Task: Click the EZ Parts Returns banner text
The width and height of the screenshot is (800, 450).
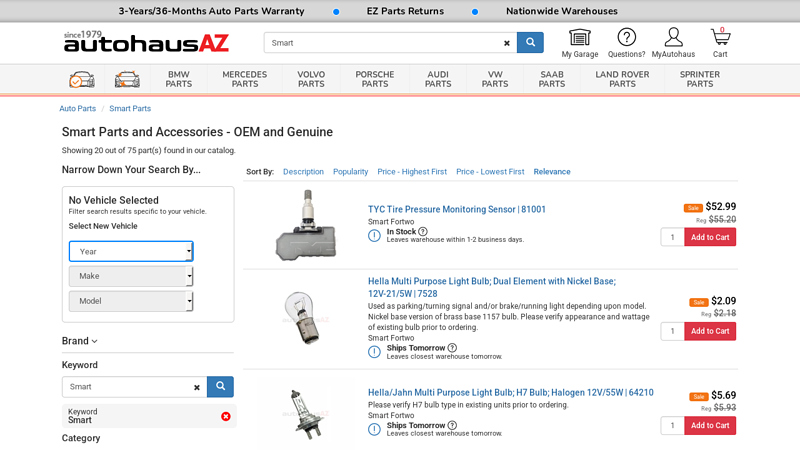Action: (405, 11)
